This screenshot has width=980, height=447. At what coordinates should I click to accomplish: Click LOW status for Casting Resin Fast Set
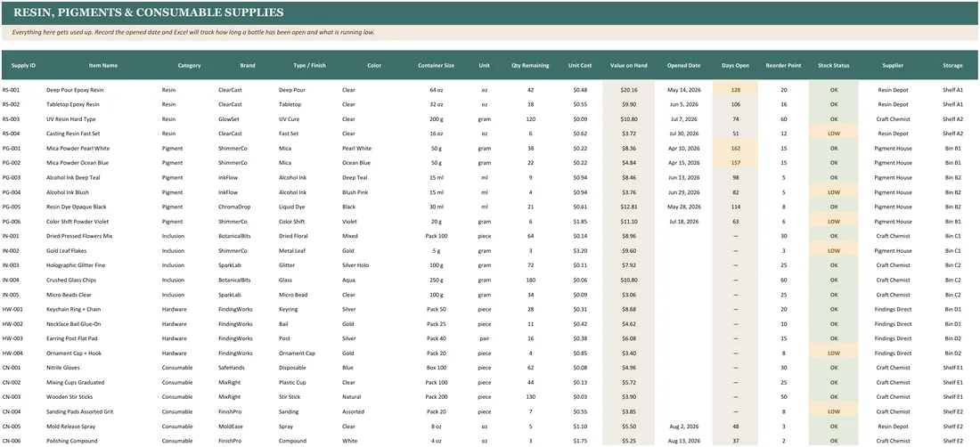[834, 134]
